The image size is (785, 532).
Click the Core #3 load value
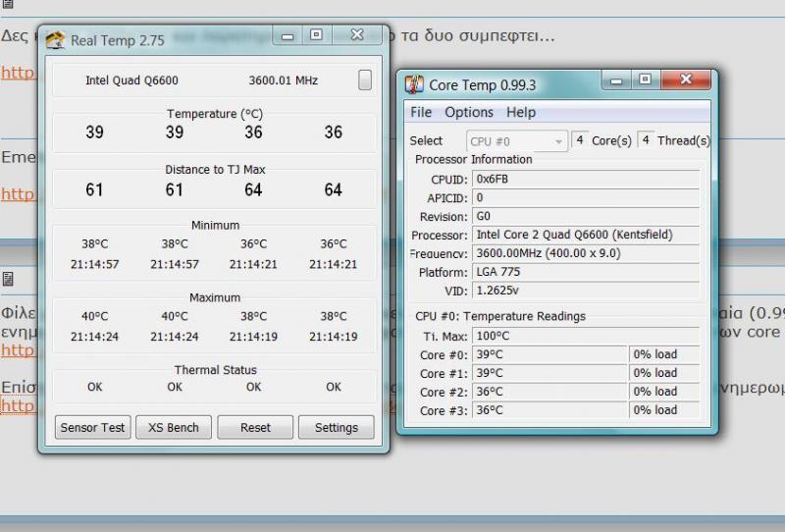click(664, 410)
